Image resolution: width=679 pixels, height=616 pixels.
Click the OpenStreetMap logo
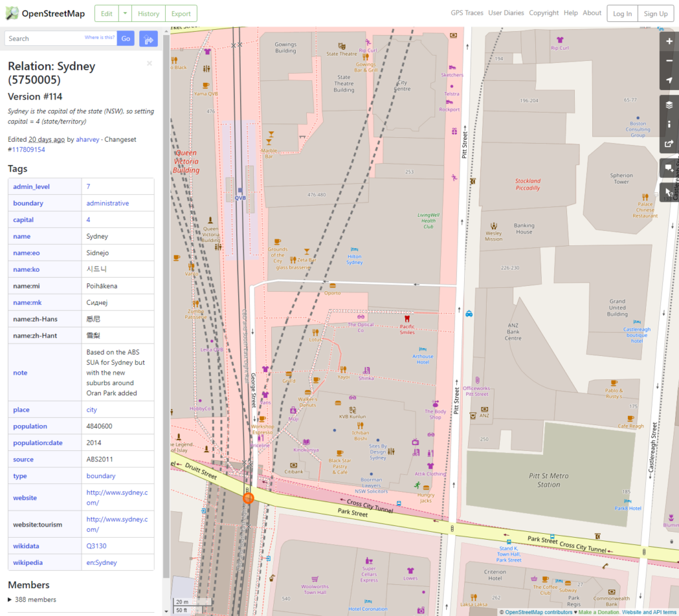(x=45, y=13)
